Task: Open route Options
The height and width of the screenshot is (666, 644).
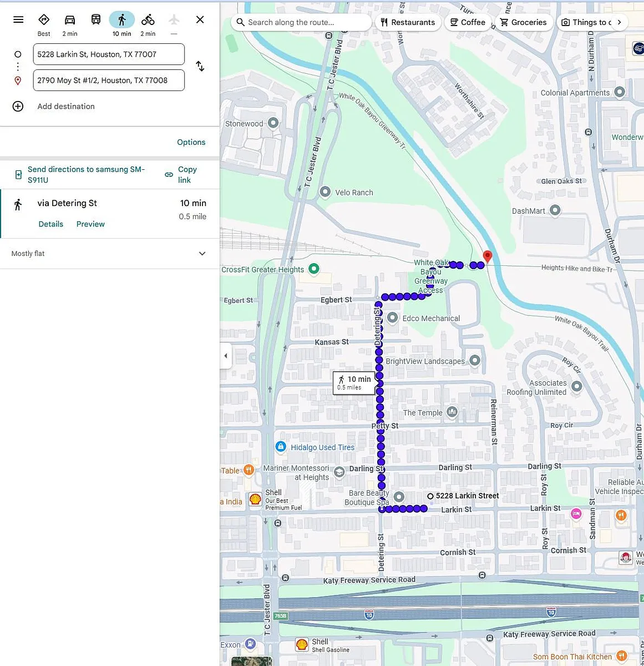Action: tap(191, 142)
